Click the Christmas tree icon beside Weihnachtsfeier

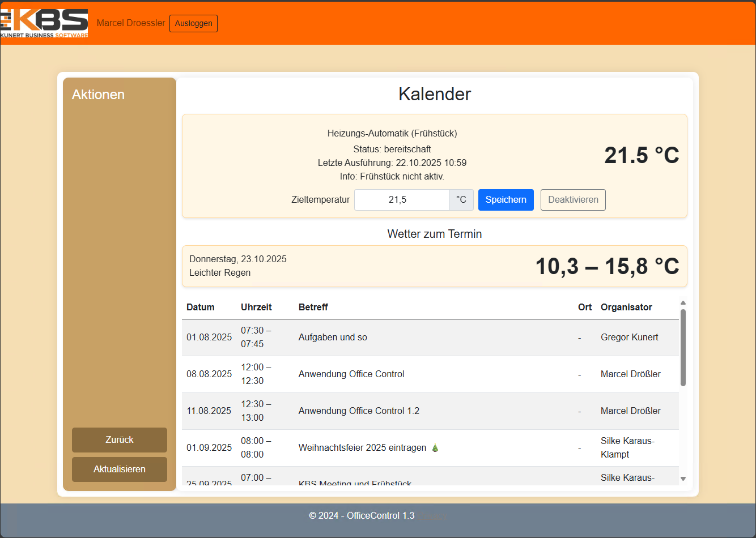[435, 447]
